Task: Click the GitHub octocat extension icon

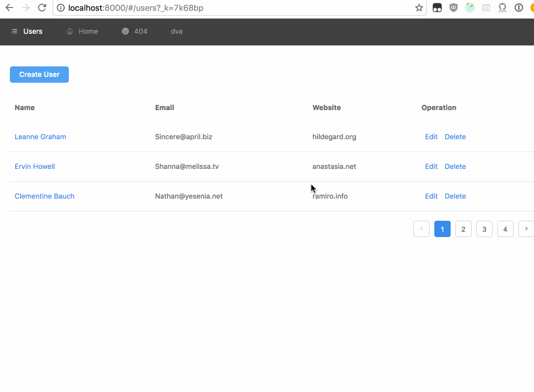Action: (503, 8)
